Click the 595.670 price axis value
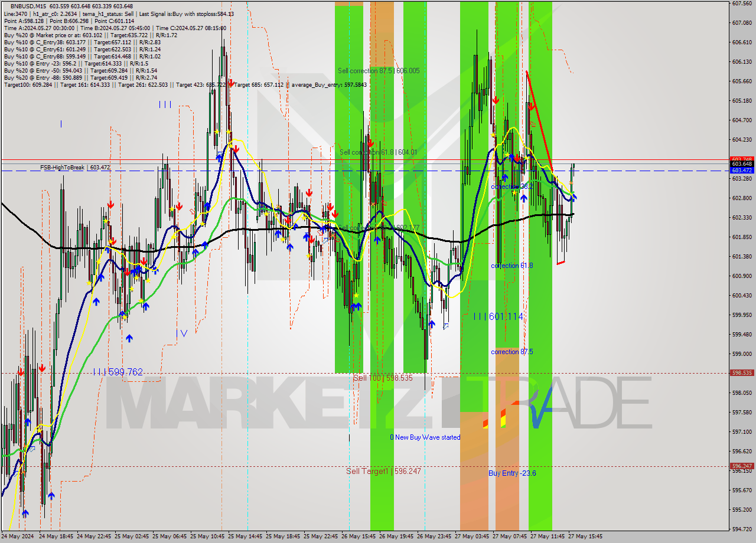The image size is (756, 543). point(742,490)
